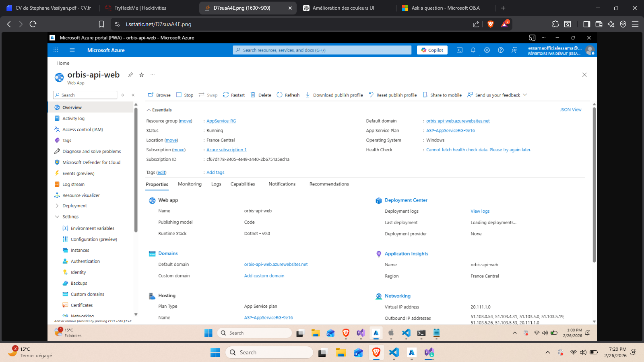This screenshot has width=644, height=362.
Task: Click View logs for deployment logs
Action: click(480, 211)
